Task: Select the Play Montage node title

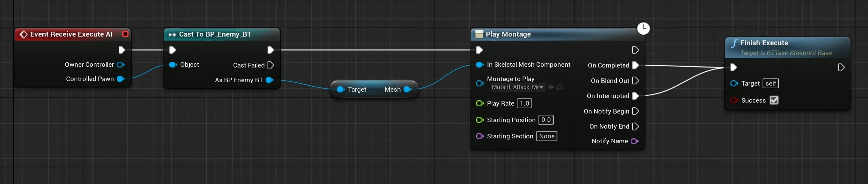Action: point(508,34)
